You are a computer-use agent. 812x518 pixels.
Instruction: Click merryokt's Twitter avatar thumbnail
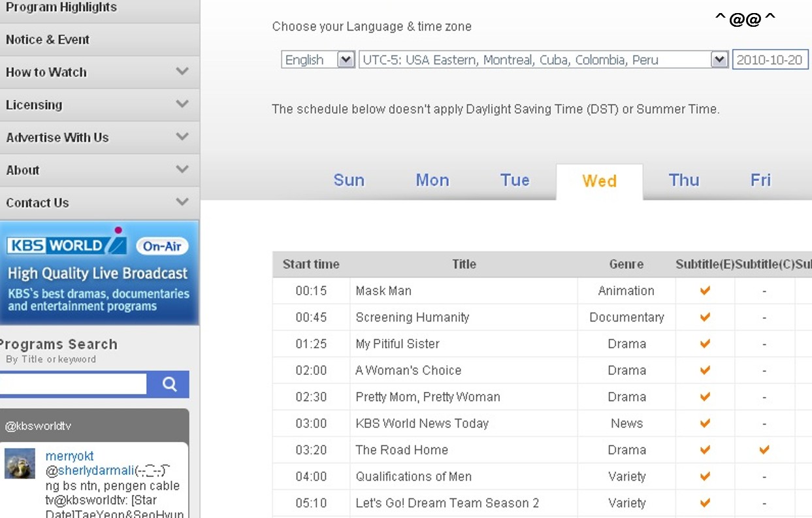(x=20, y=464)
